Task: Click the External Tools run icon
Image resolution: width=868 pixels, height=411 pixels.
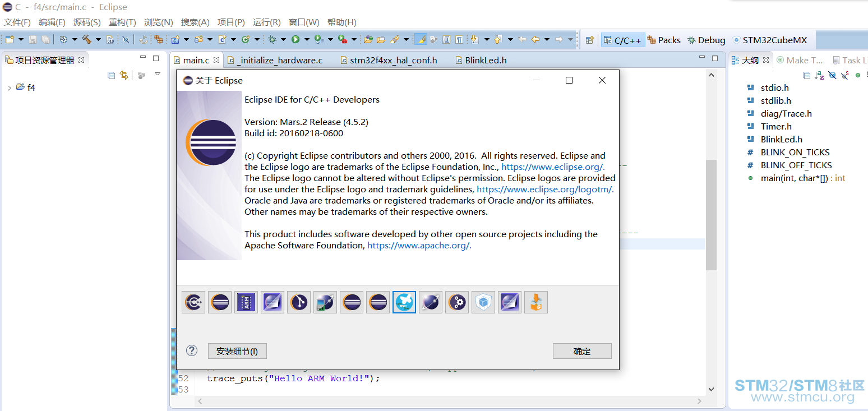Action: [342, 39]
